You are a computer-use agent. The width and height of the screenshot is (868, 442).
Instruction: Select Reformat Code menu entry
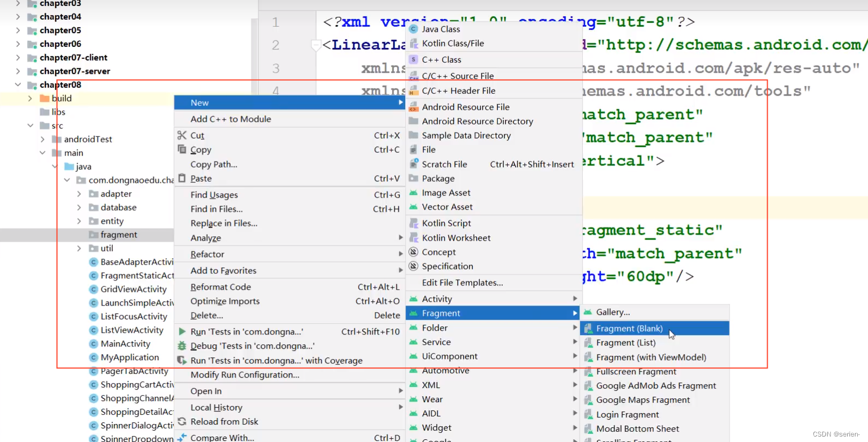(290, 287)
